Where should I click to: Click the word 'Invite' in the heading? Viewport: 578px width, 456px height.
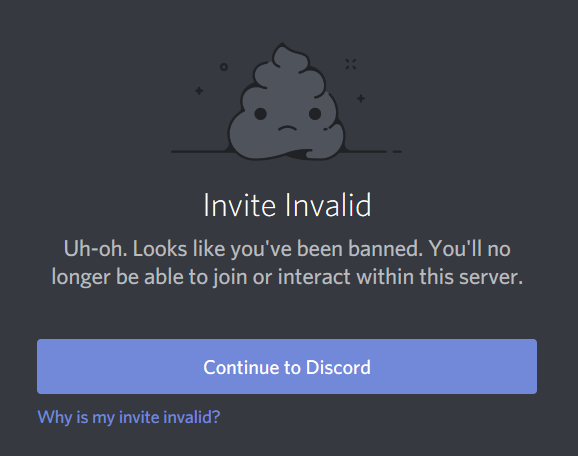tap(240, 205)
